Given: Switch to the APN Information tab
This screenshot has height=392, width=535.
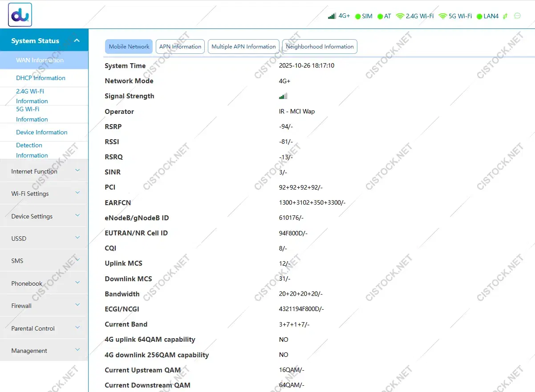Looking at the screenshot, I should [180, 46].
